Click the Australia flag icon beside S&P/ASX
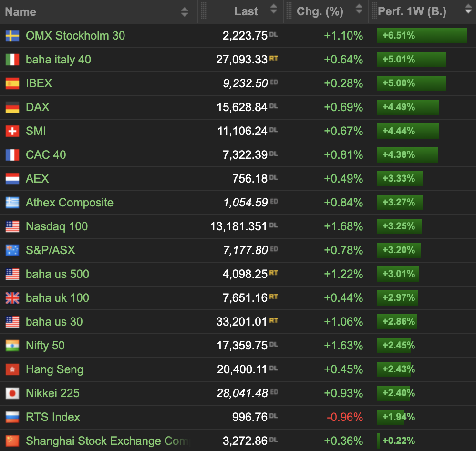The image size is (476, 451). [x=12, y=250]
